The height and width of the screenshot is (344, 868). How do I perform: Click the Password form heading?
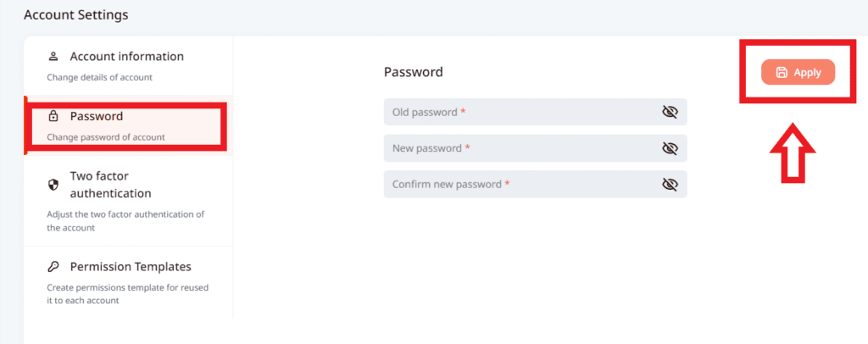coord(413,72)
